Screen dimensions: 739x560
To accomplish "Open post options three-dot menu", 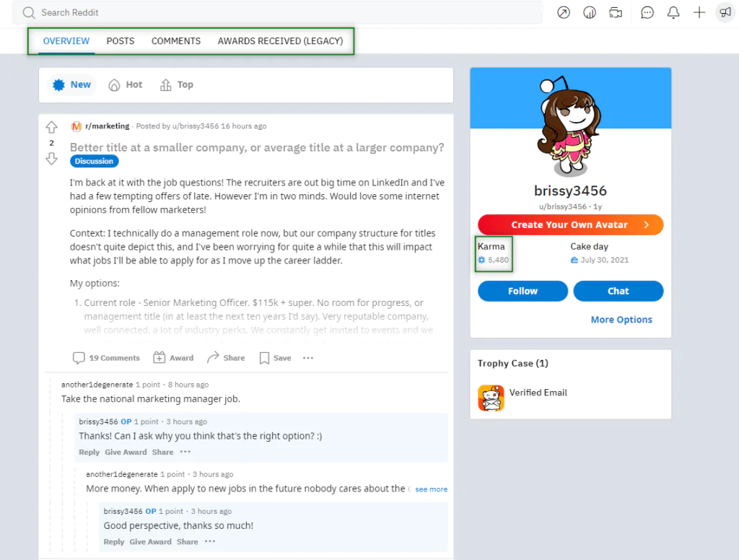I will 308,358.
